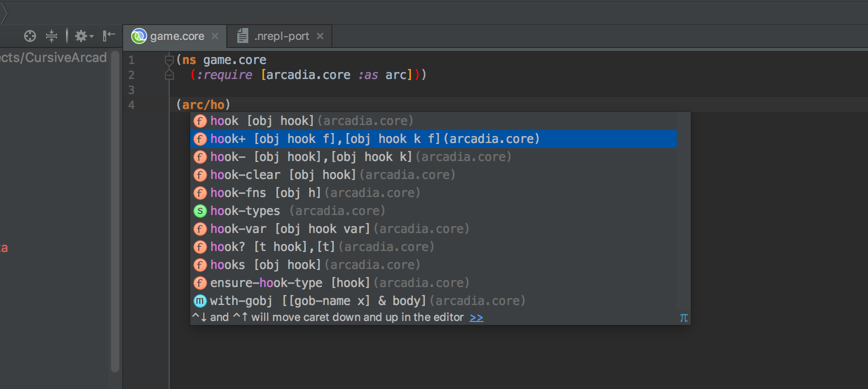This screenshot has height=389, width=868.
Task: Click the pi icon in completion popup footer
Action: point(684,317)
